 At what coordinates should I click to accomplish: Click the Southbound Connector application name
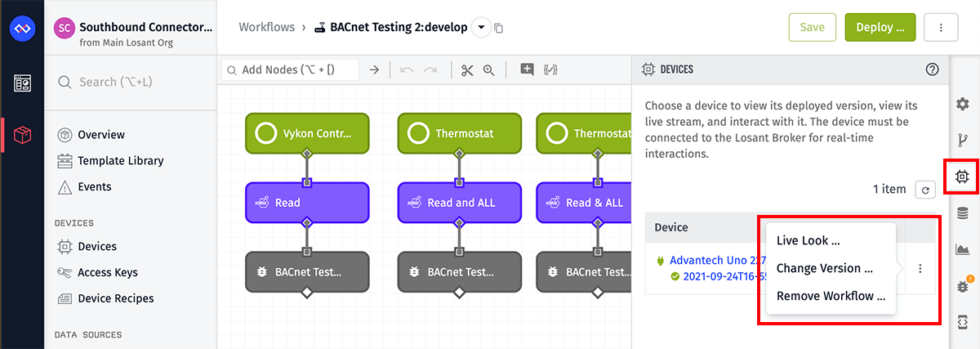click(146, 26)
